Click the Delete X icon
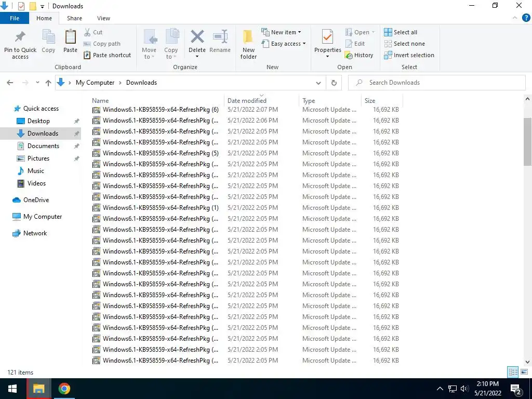532x399 pixels. click(197, 37)
